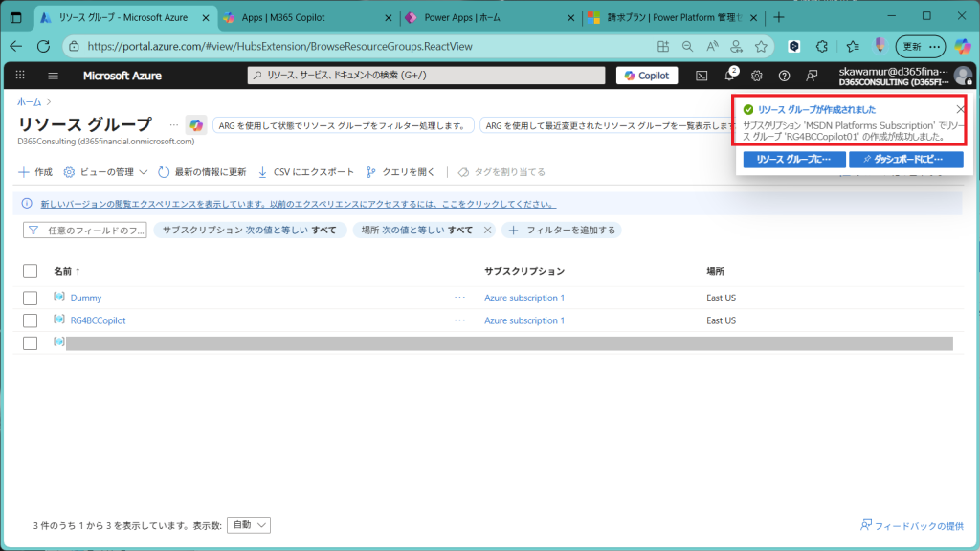Open the portal settings gear icon
This screenshot has width=980, height=551.
(x=757, y=76)
